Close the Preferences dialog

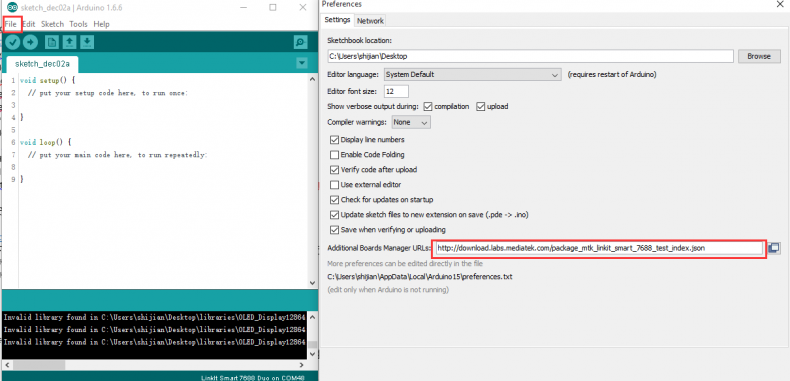[780, 4]
